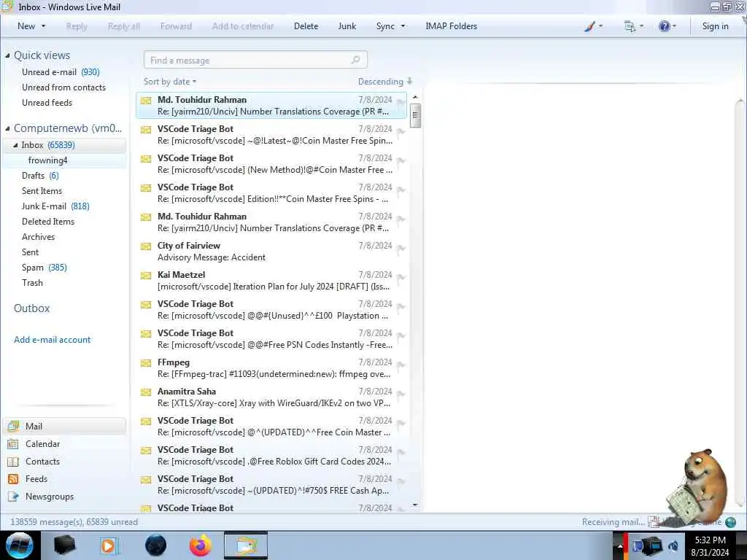This screenshot has width=747, height=560.
Task: Open the Outbox folder
Action: coord(31,308)
